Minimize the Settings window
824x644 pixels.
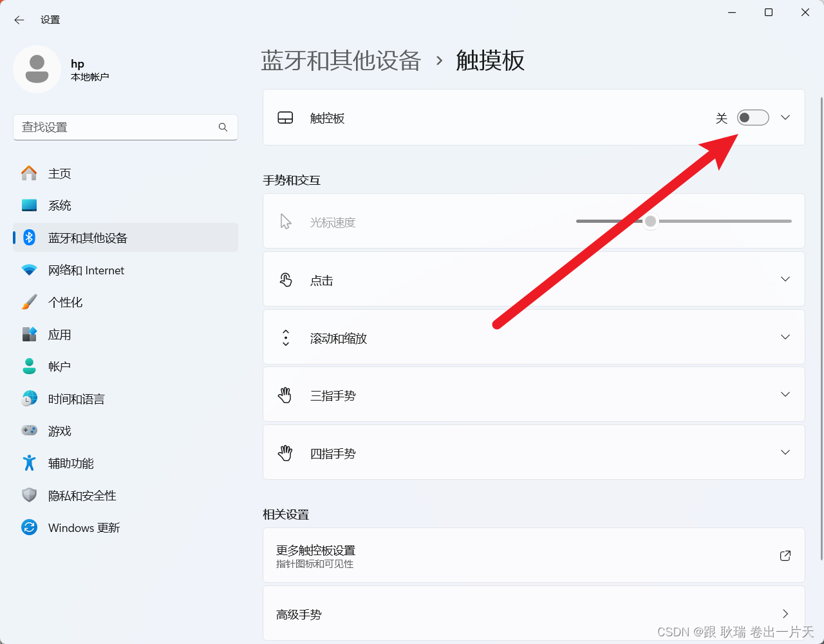tap(732, 12)
